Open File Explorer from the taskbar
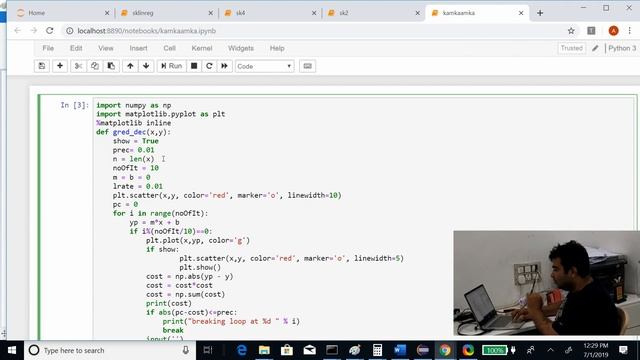This screenshot has height=360, width=640. pyautogui.click(x=264, y=350)
